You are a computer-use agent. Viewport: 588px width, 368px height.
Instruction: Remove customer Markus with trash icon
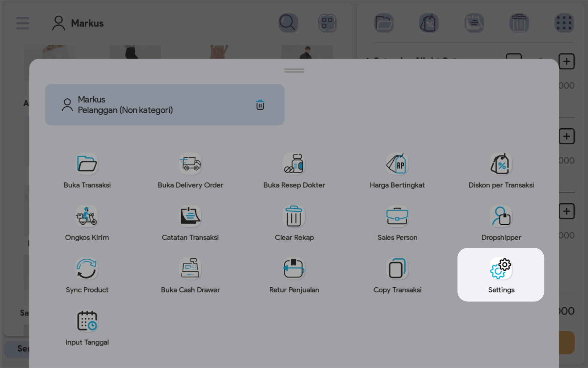260,105
